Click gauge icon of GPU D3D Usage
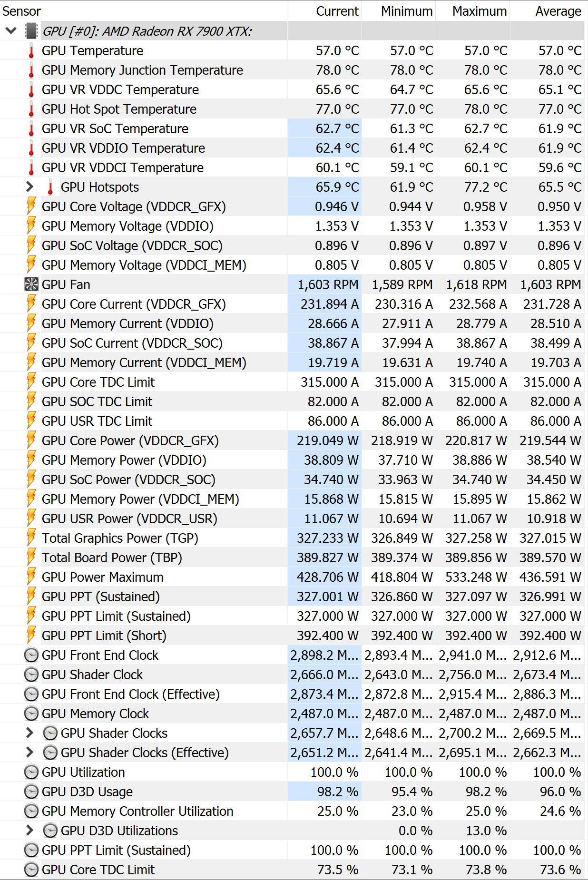The image size is (588, 880). pos(31,792)
